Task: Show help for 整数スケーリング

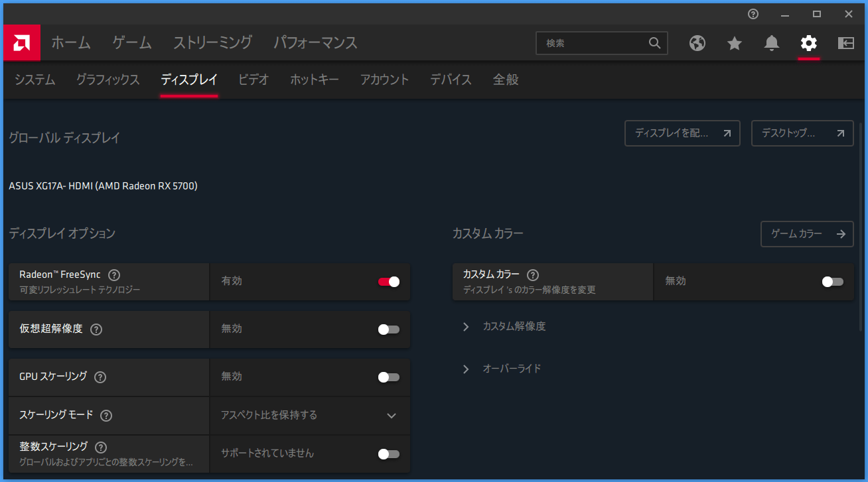Action: point(101,448)
